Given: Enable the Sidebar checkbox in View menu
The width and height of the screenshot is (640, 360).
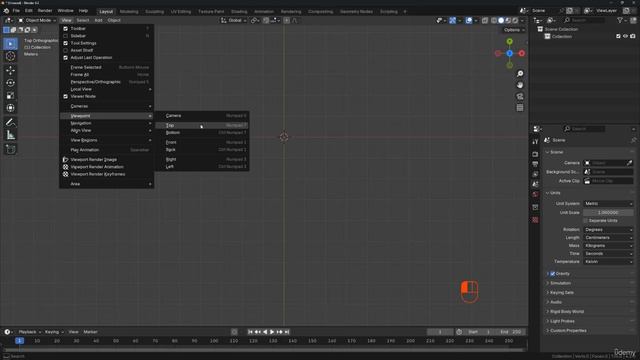Looking at the screenshot, I should tap(65, 36).
